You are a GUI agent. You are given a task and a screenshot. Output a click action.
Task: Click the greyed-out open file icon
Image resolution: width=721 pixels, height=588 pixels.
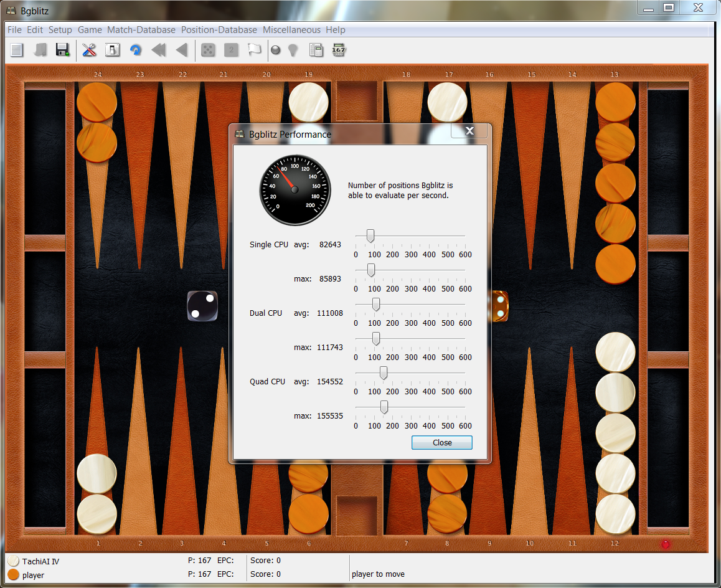pos(40,50)
